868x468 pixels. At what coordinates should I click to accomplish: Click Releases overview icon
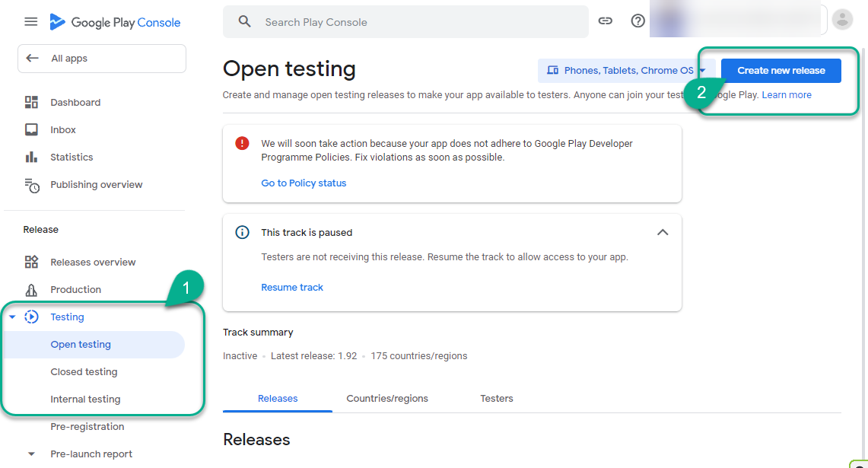tap(31, 262)
